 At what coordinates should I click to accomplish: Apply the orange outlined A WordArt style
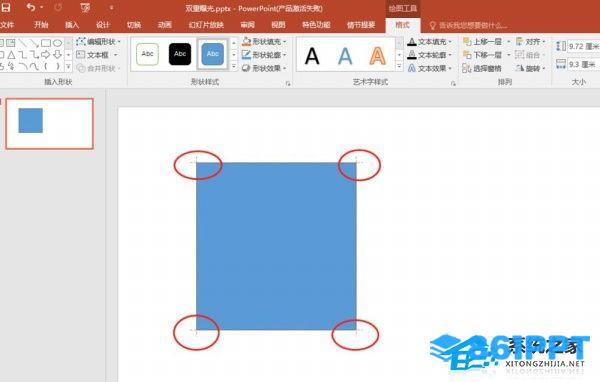[378, 56]
